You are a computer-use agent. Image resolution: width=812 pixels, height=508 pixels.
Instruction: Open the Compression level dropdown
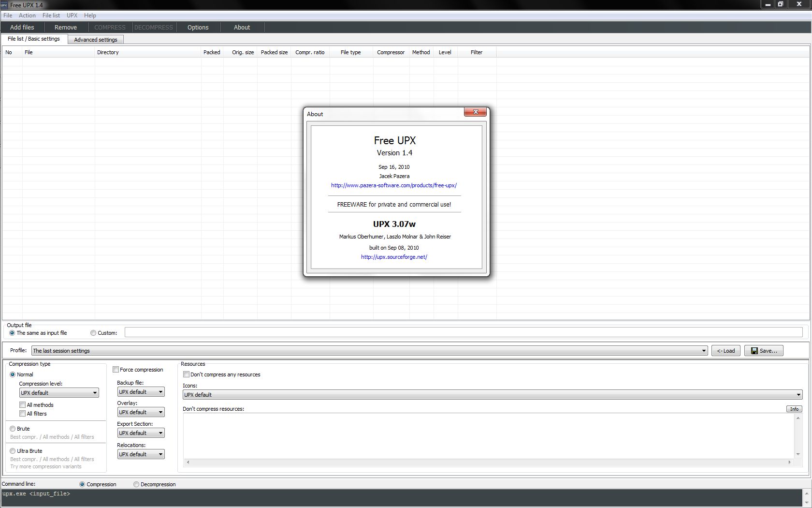59,393
